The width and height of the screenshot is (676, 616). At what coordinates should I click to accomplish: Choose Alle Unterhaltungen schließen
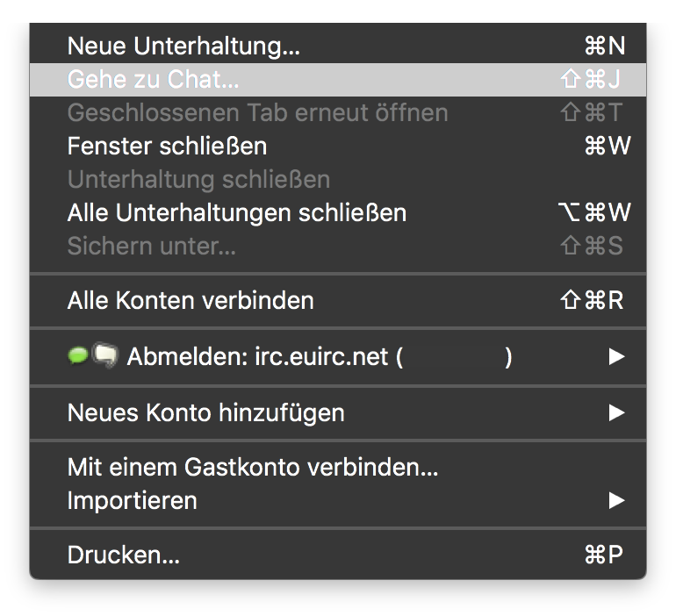(236, 212)
